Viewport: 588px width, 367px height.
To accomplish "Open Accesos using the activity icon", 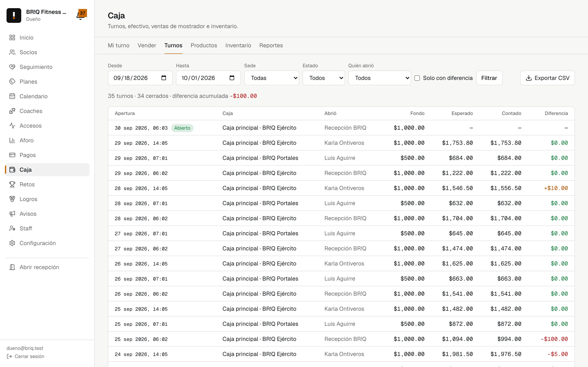I will [x=12, y=126].
